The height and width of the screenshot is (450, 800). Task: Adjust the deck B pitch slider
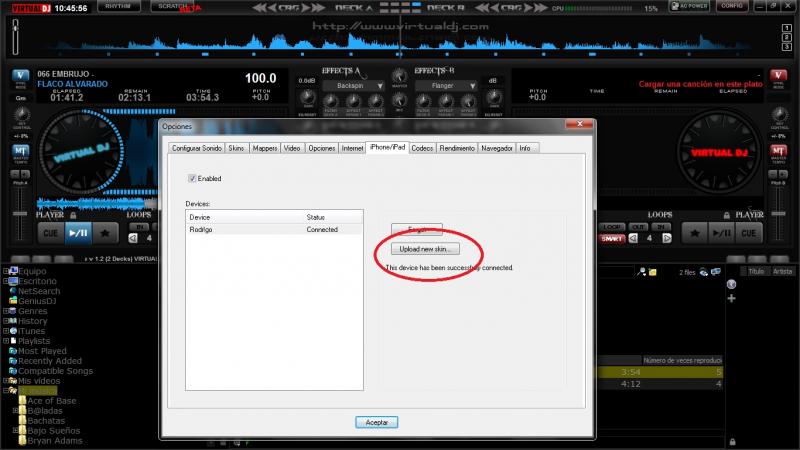[x=779, y=214]
